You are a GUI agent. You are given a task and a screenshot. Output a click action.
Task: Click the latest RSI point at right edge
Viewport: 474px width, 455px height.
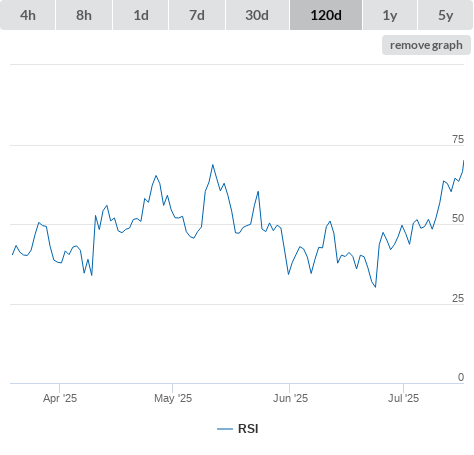[x=463, y=161]
